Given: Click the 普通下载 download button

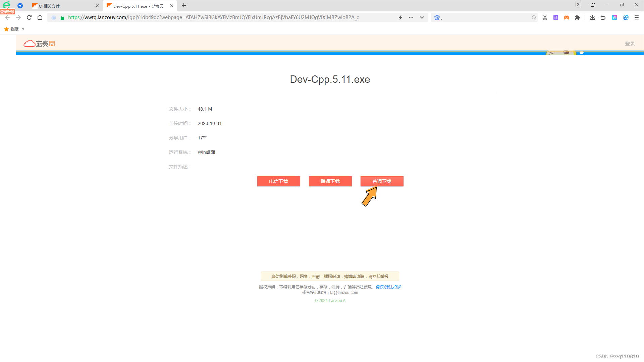Looking at the screenshot, I should [382, 181].
